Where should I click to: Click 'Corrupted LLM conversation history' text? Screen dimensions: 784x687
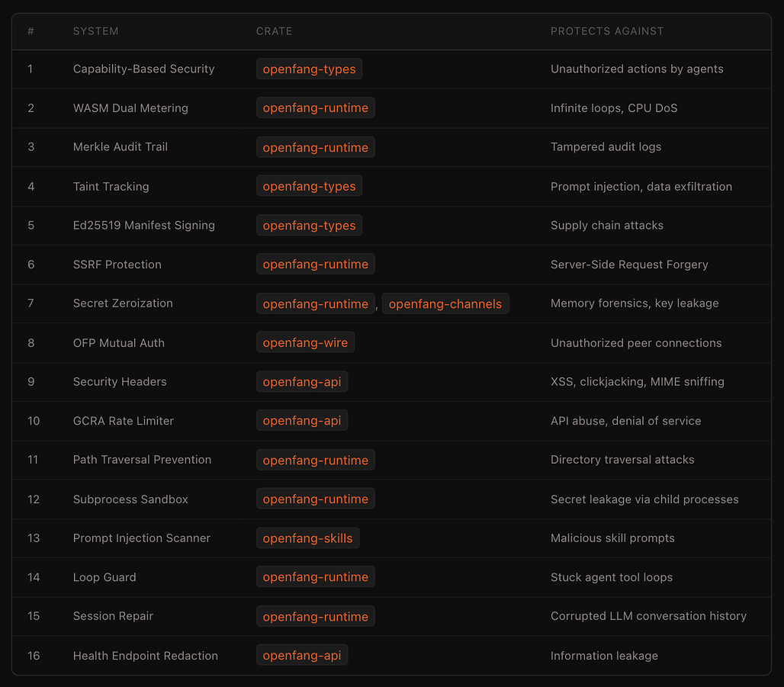click(648, 616)
